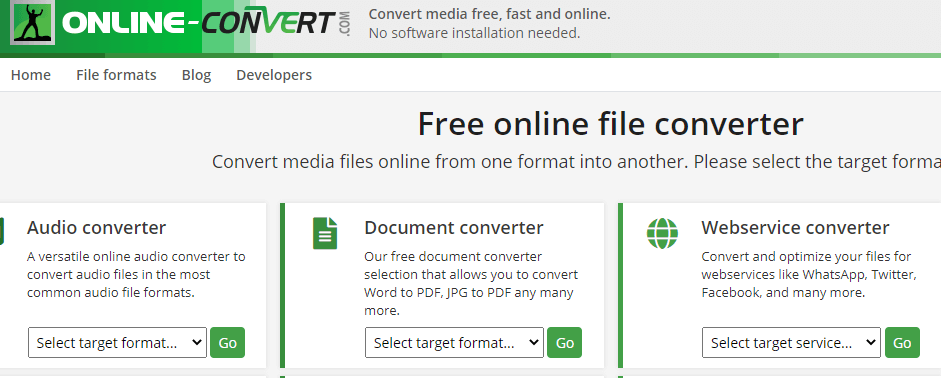Open the File formats menu item
Screen dimensions: 941x378
116,75
